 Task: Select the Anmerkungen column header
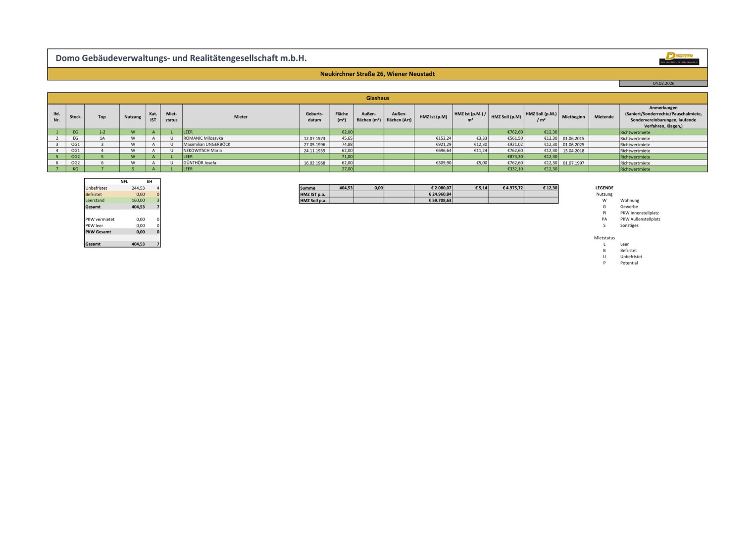pos(663,117)
